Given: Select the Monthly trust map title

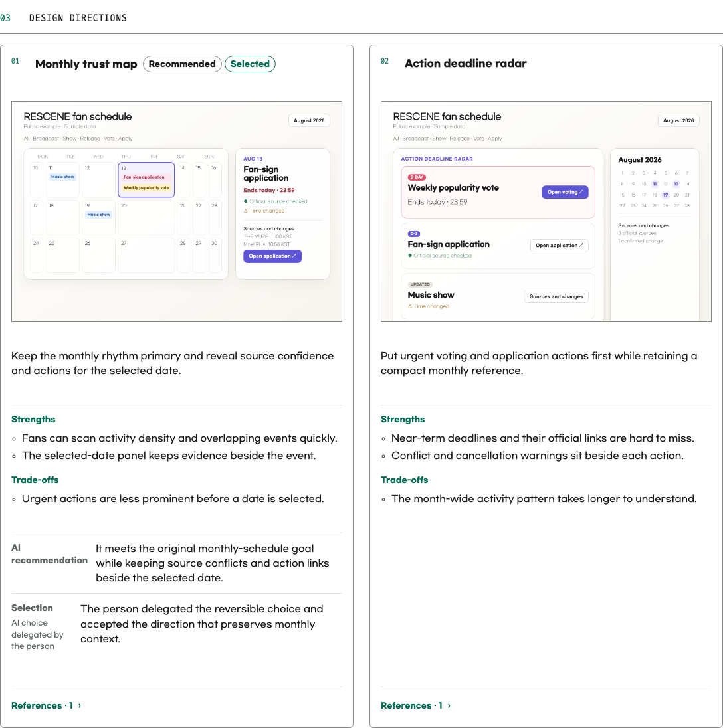Looking at the screenshot, I should (86, 64).
